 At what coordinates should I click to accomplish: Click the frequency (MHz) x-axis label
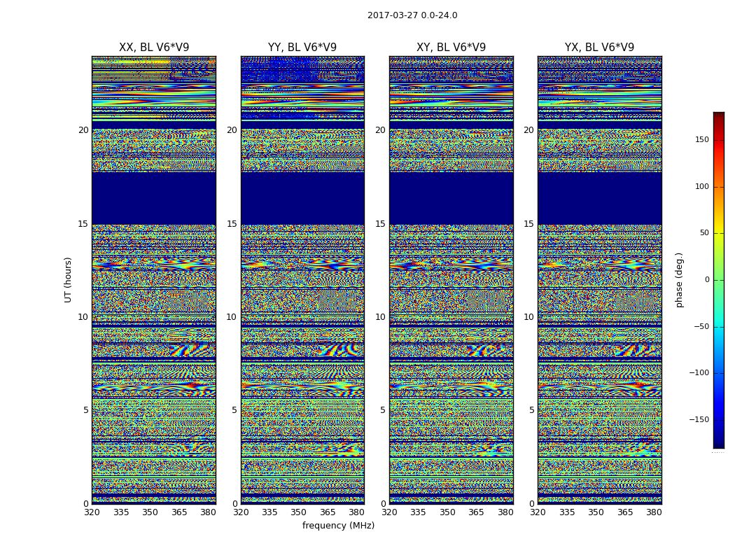[x=338, y=526]
